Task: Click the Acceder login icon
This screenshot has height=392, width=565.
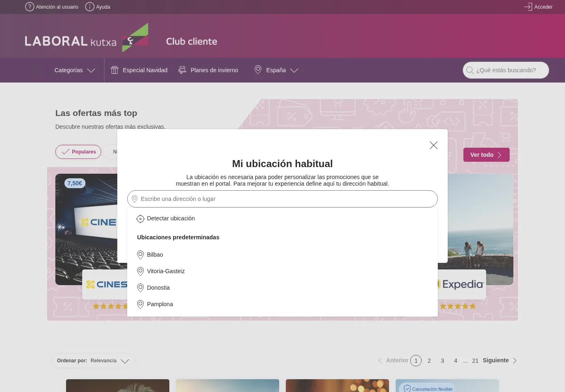Action: pos(528,7)
